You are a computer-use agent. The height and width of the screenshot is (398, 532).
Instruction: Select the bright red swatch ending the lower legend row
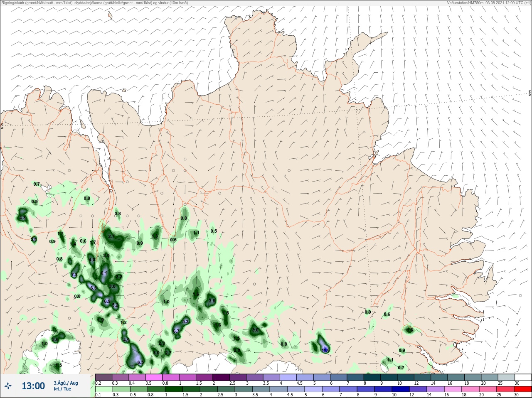[x=522, y=389]
